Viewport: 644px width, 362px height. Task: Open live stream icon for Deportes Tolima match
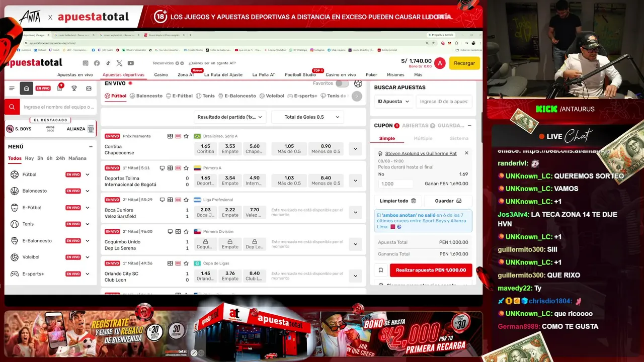(x=162, y=168)
